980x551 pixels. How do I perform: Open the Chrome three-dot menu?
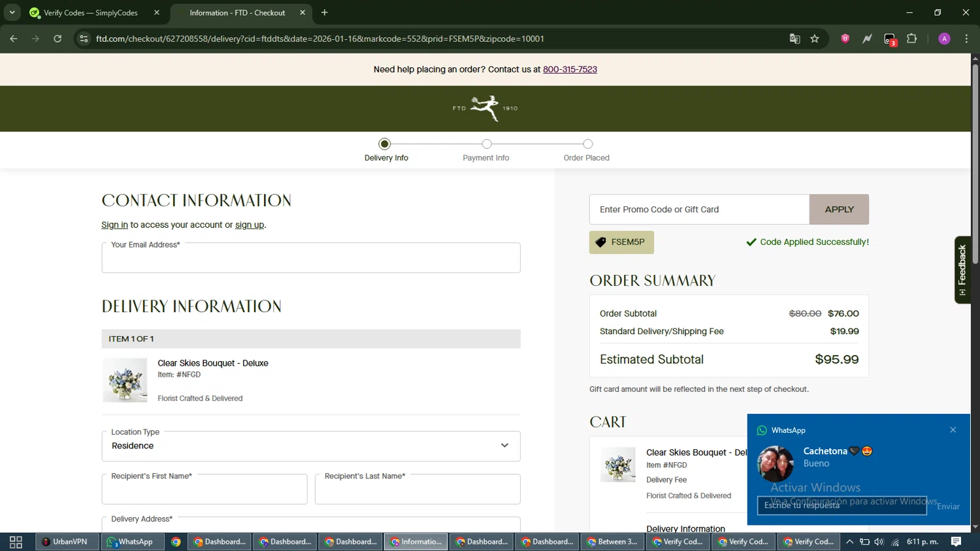[x=966, y=39]
